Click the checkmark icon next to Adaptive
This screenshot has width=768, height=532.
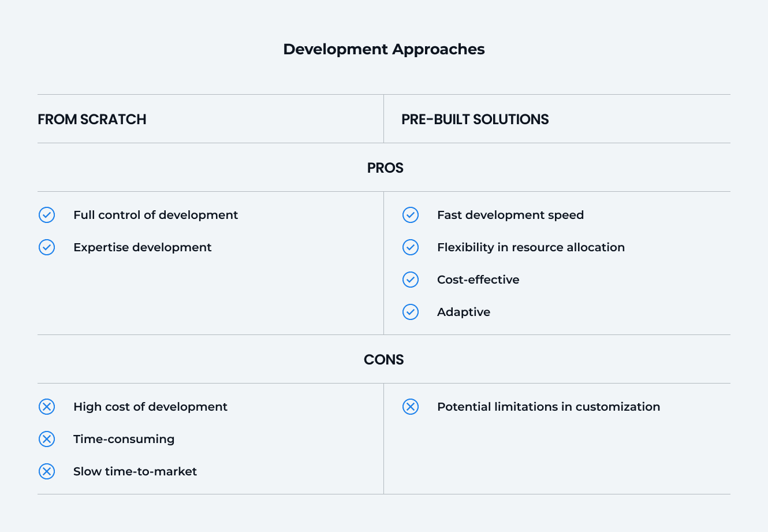pos(411,312)
